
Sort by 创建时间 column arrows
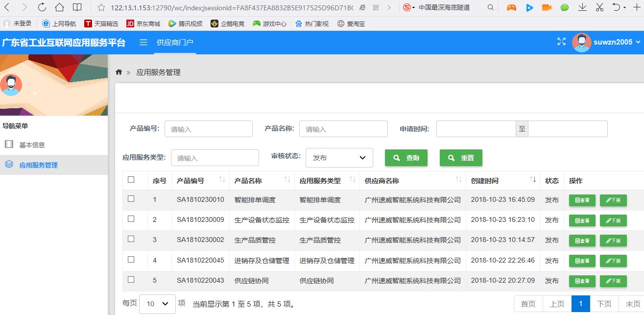[533, 180]
